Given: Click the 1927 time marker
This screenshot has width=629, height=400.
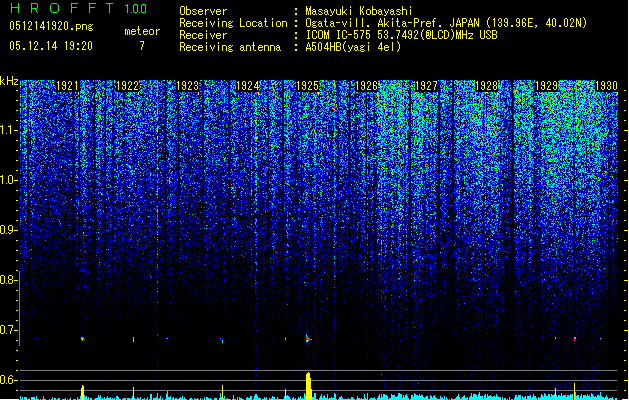Looking at the screenshot, I should click(x=427, y=86).
